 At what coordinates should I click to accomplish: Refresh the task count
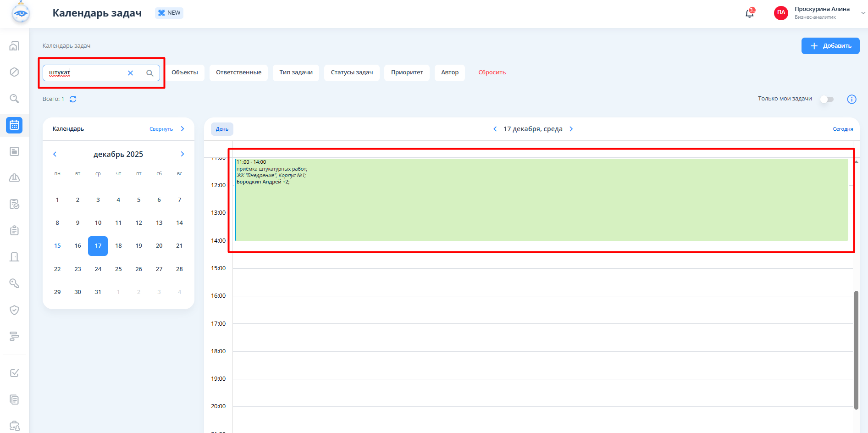tap(73, 99)
